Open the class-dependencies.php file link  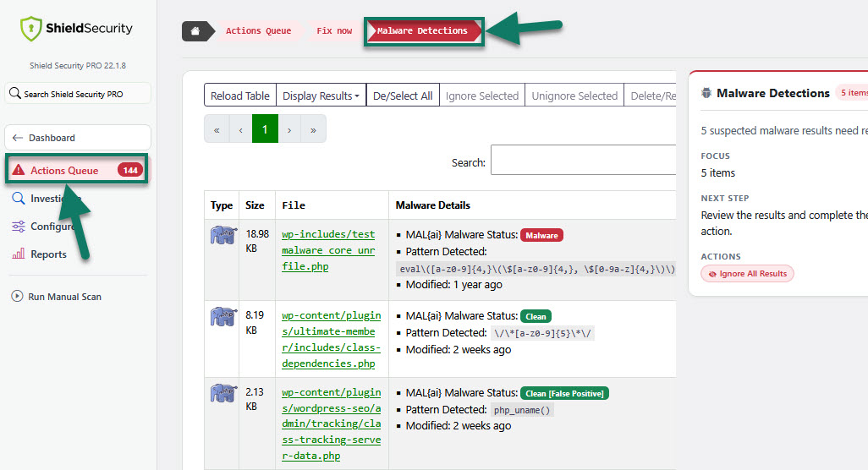(331, 339)
